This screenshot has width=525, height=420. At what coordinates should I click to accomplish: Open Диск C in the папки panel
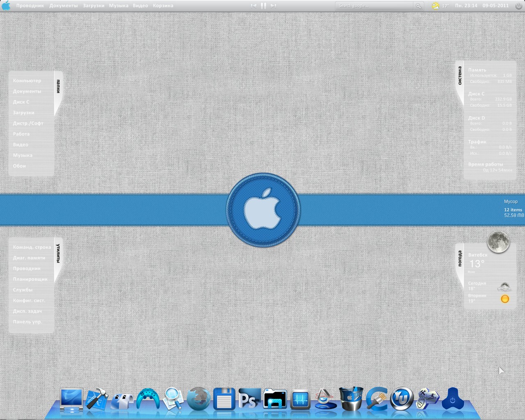(x=21, y=102)
